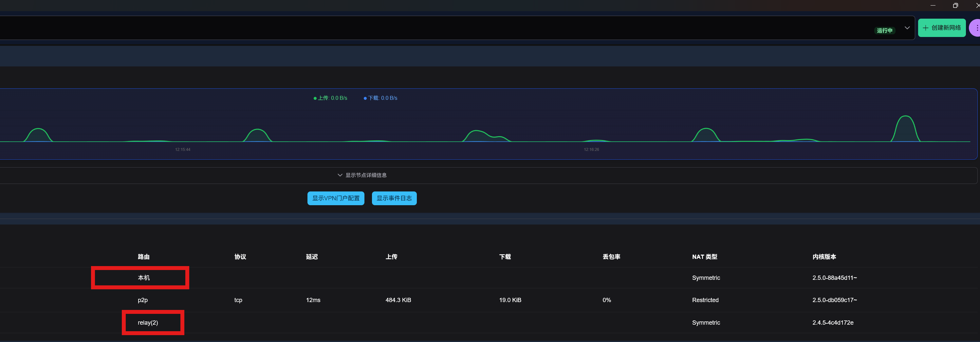The image size is (980, 342).
Task: Restore down the application window
Action: click(955, 5)
